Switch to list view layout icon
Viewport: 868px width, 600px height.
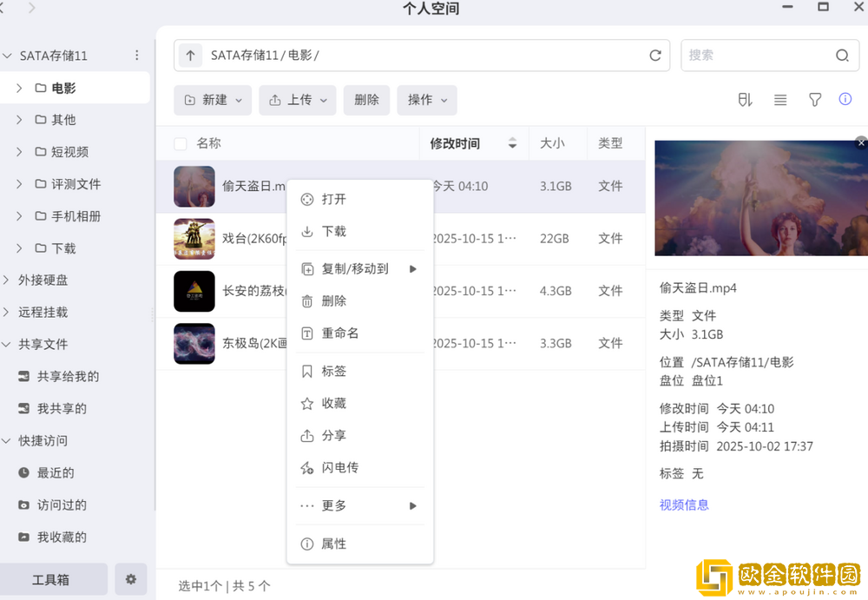tap(779, 100)
